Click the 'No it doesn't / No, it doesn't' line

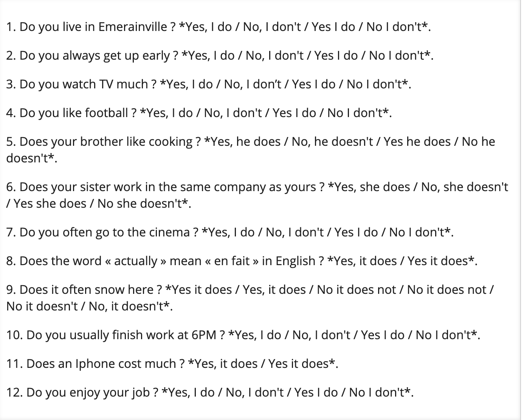click(90, 306)
